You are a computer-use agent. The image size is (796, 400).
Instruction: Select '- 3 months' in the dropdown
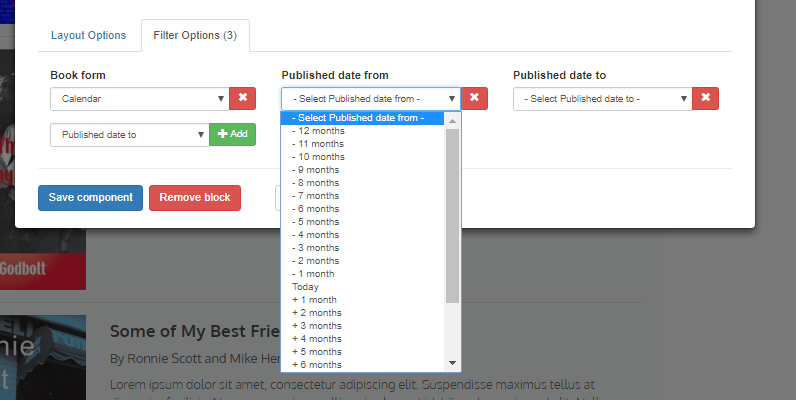[x=362, y=248]
